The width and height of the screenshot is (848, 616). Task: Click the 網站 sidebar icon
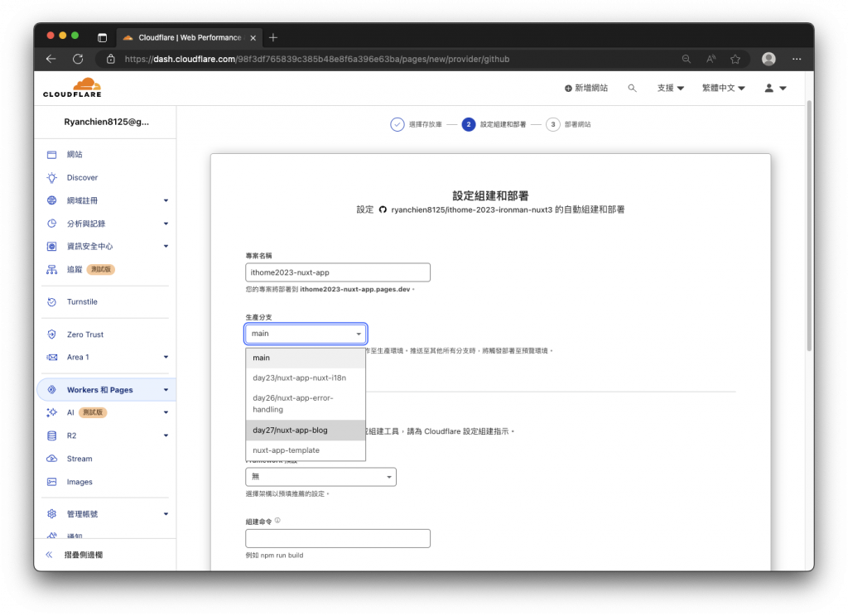pos(51,155)
